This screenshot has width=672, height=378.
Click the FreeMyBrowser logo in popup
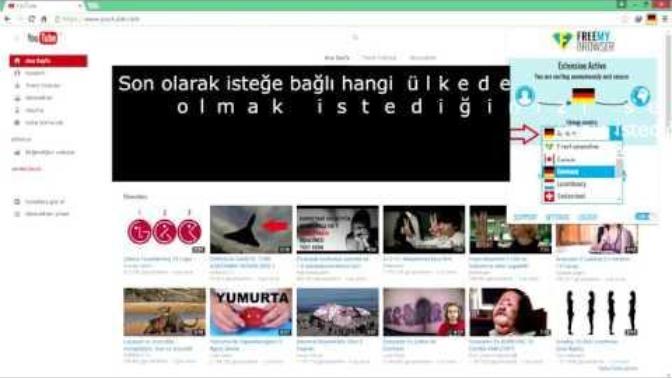click(x=583, y=42)
